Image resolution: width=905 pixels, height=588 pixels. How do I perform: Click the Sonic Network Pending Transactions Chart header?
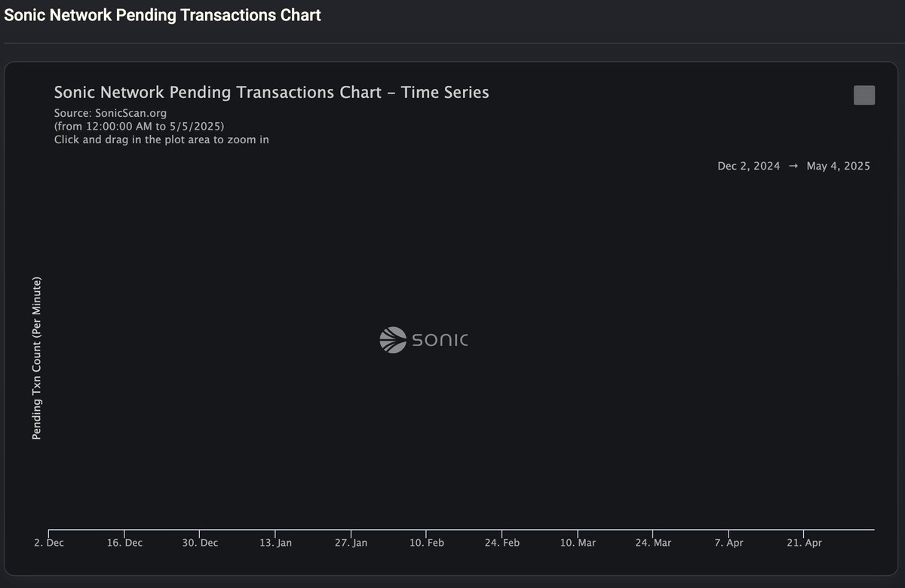pyautogui.click(x=163, y=15)
